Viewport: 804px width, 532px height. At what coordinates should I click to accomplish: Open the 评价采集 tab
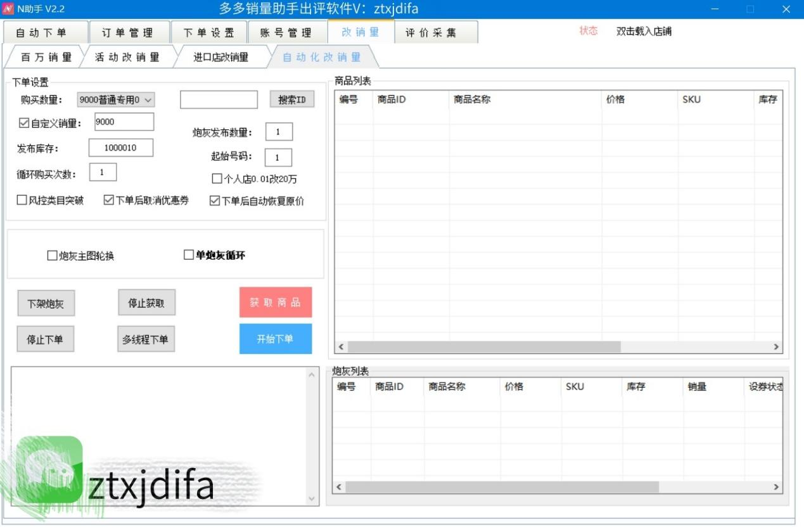pos(431,33)
